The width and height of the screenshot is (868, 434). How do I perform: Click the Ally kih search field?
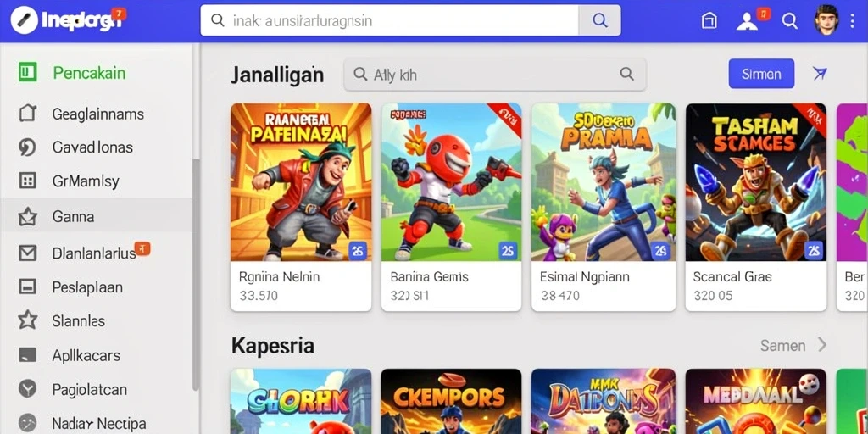pos(494,75)
